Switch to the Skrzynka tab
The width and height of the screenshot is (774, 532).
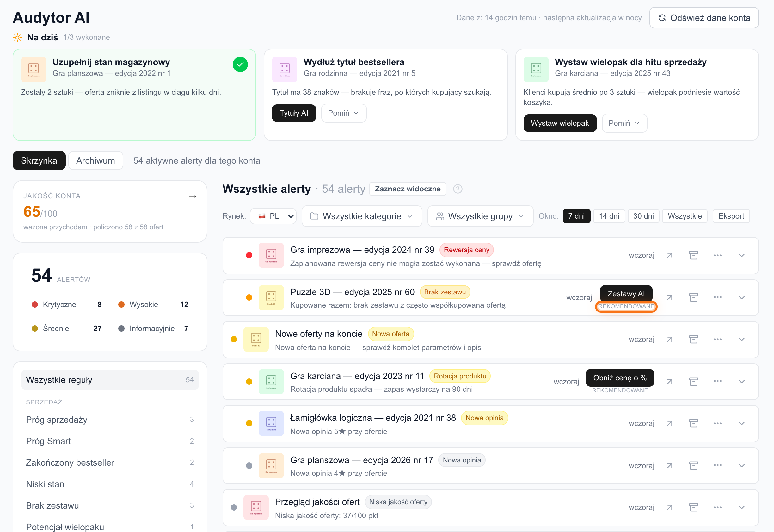(x=39, y=161)
